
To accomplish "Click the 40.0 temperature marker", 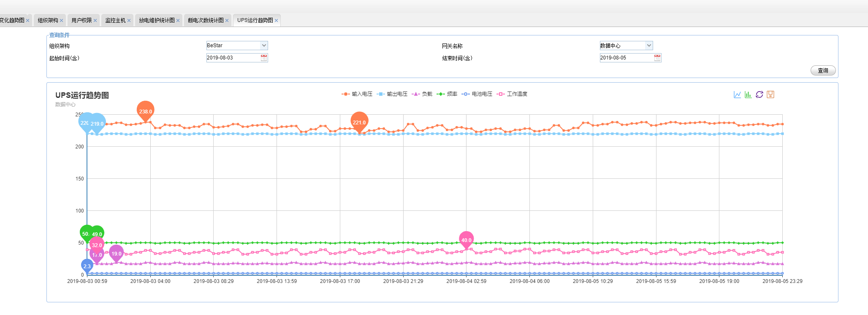I will (x=466, y=240).
